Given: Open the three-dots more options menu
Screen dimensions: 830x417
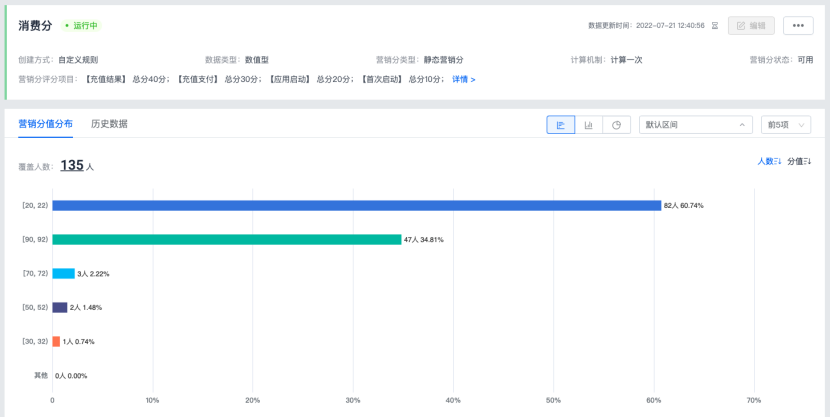Looking at the screenshot, I should tap(797, 26).
